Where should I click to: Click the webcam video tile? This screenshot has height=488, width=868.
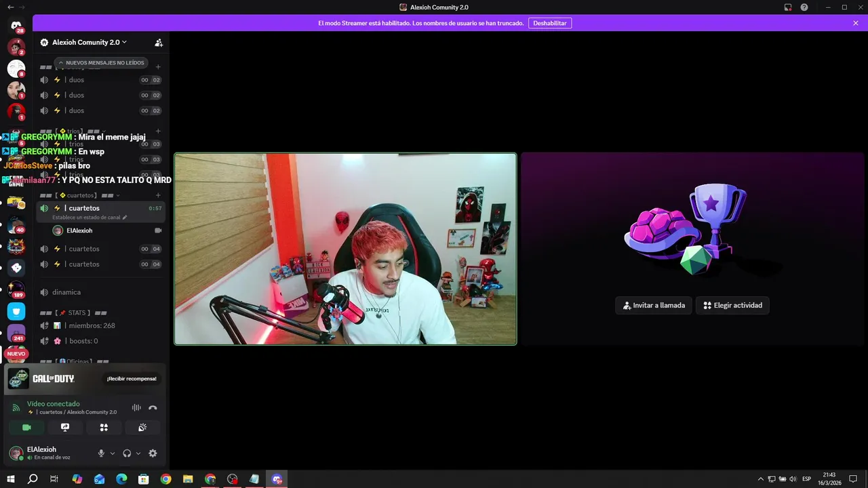345,249
